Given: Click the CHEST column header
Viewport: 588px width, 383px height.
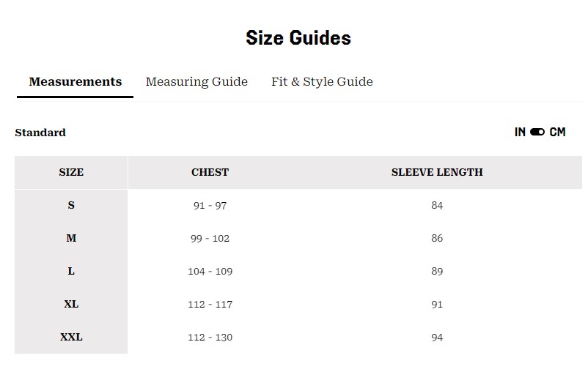Looking at the screenshot, I should (x=210, y=173).
